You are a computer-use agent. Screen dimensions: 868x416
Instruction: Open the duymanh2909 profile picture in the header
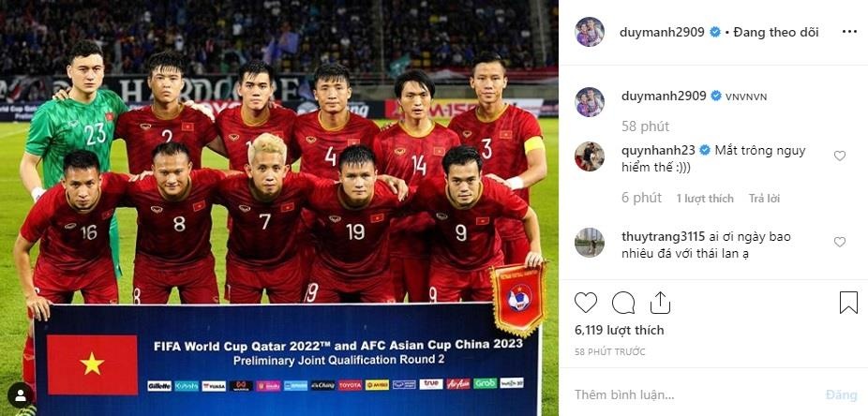pyautogui.click(x=590, y=32)
